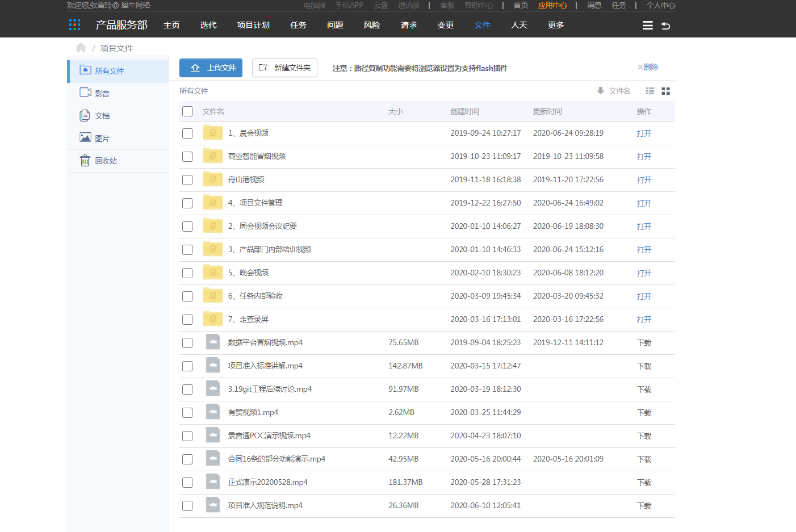Image resolution: width=796 pixels, height=532 pixels.
Task: Open 回收站 in the sidebar
Action: pos(118,161)
